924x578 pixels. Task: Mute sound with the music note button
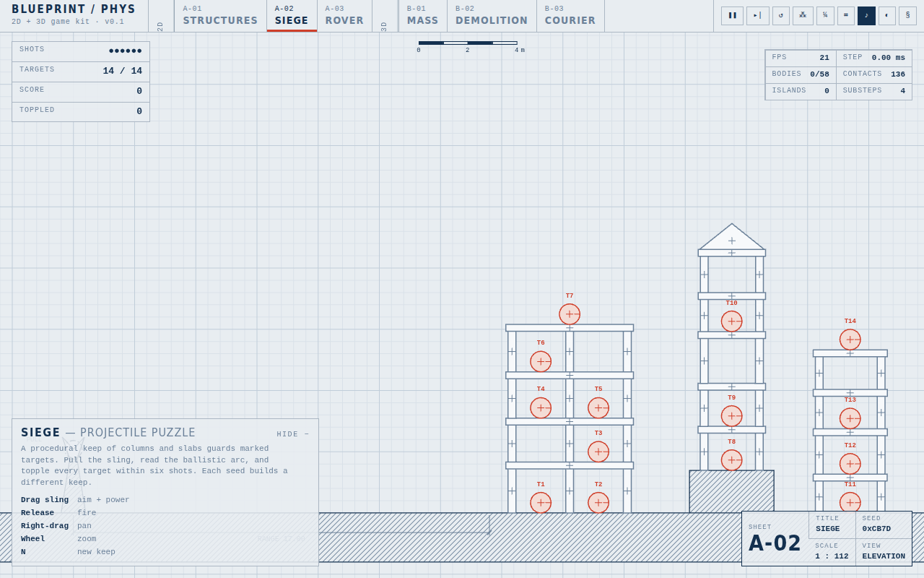point(866,16)
